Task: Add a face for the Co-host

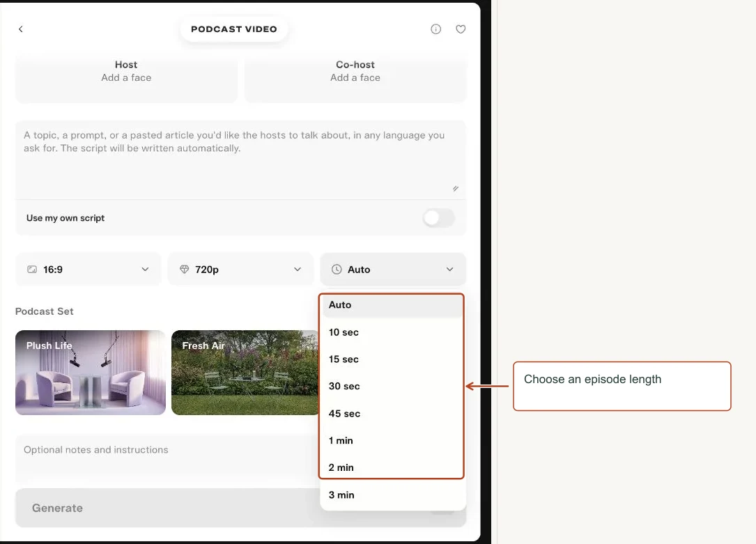Action: click(355, 77)
